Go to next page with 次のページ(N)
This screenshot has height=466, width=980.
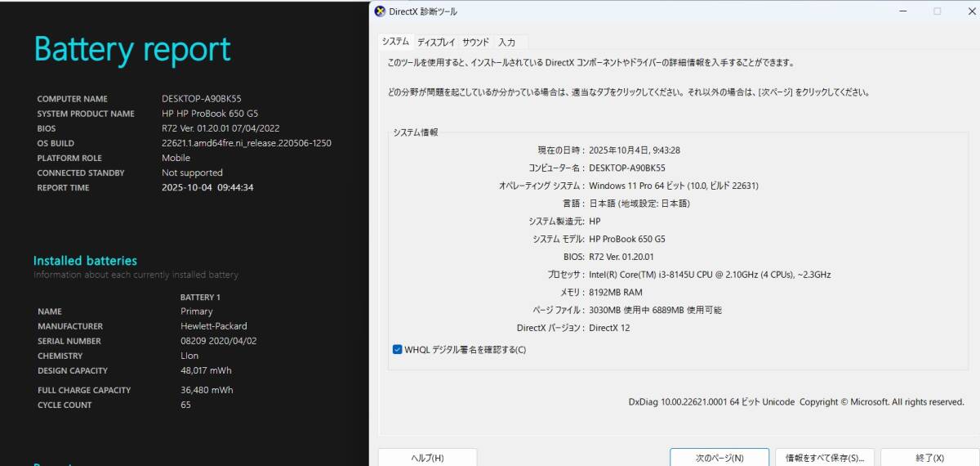point(719,458)
